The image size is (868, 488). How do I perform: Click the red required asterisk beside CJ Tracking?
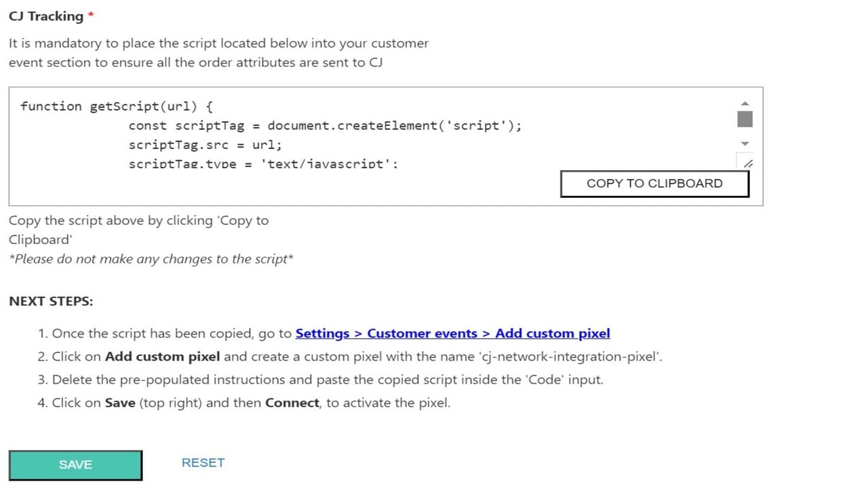point(91,14)
